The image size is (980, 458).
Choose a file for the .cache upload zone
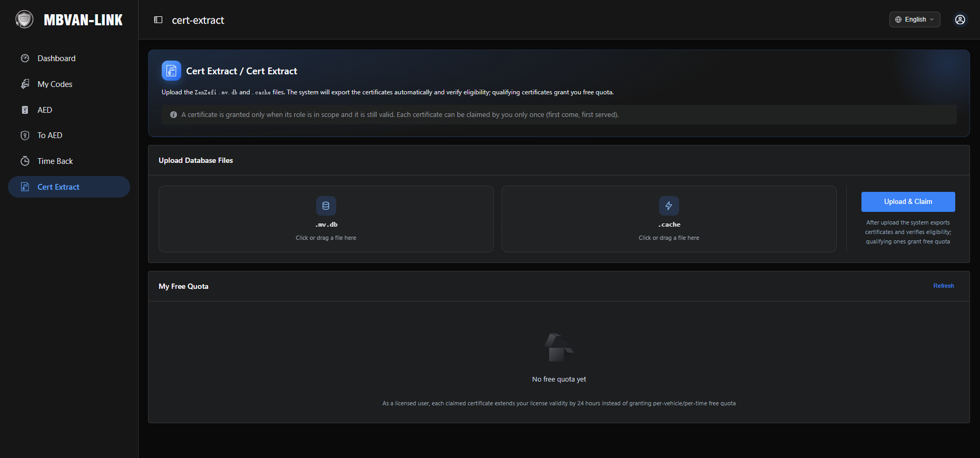(x=669, y=219)
